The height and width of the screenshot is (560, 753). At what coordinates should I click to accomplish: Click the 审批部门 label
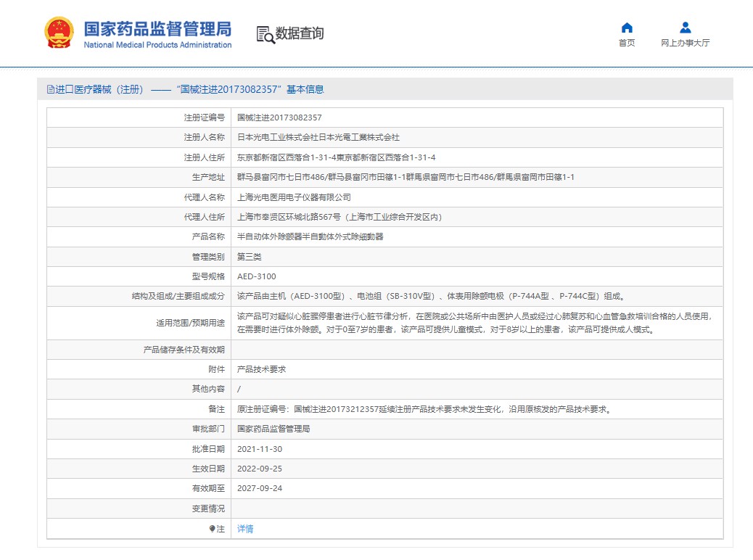pyautogui.click(x=208, y=429)
